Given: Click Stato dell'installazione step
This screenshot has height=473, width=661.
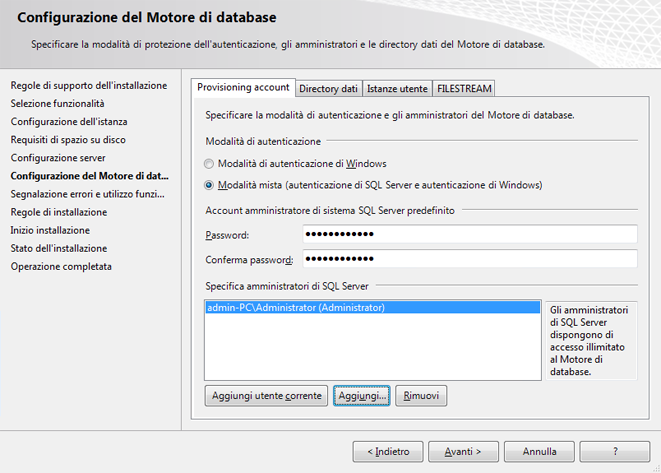Looking at the screenshot, I should 59,249.
